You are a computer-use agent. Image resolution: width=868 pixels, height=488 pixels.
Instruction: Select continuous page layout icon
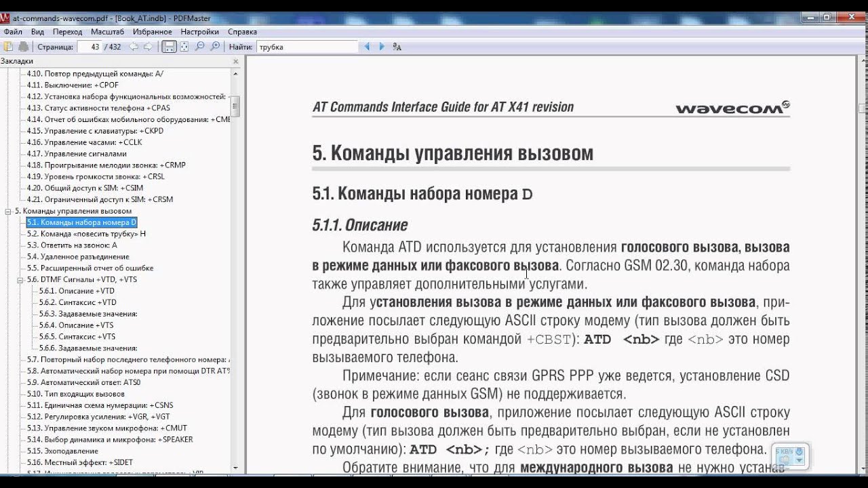[170, 47]
